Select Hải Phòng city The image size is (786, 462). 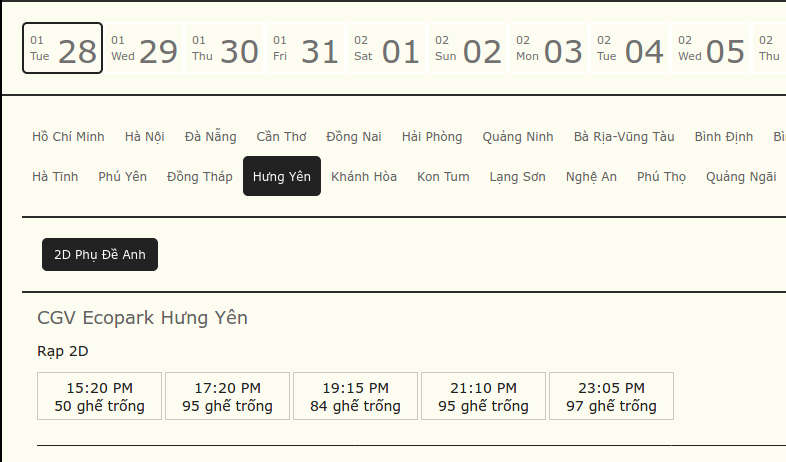(432, 137)
